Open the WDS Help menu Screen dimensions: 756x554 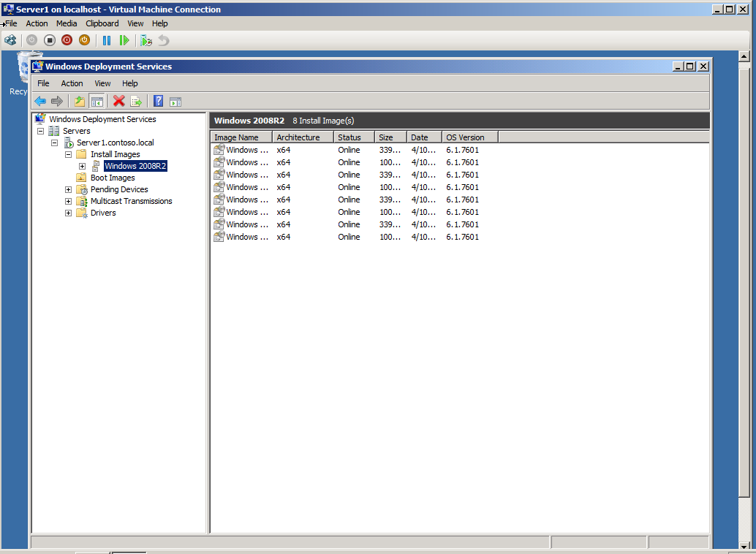pos(129,83)
